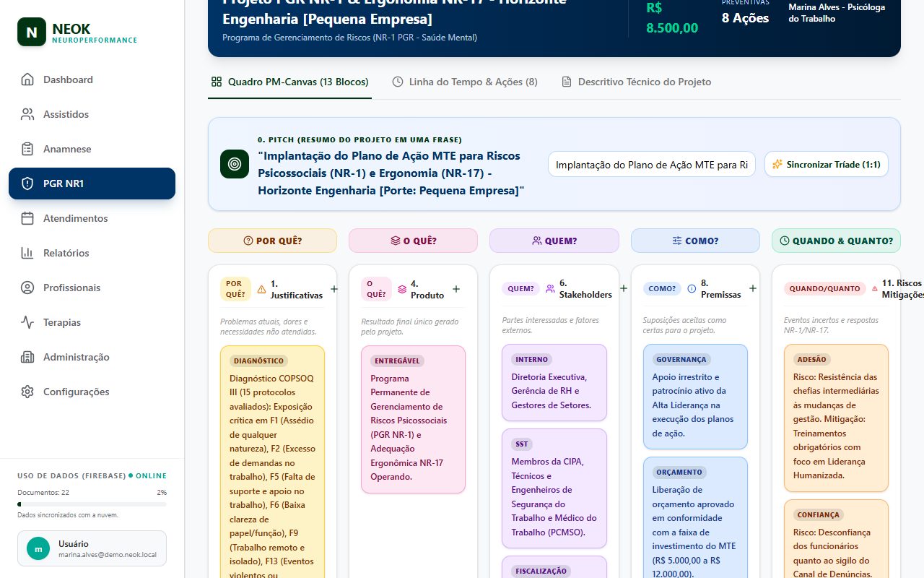Click the Stakeholders people icon
Image resolution: width=924 pixels, height=578 pixels.
pos(550,289)
